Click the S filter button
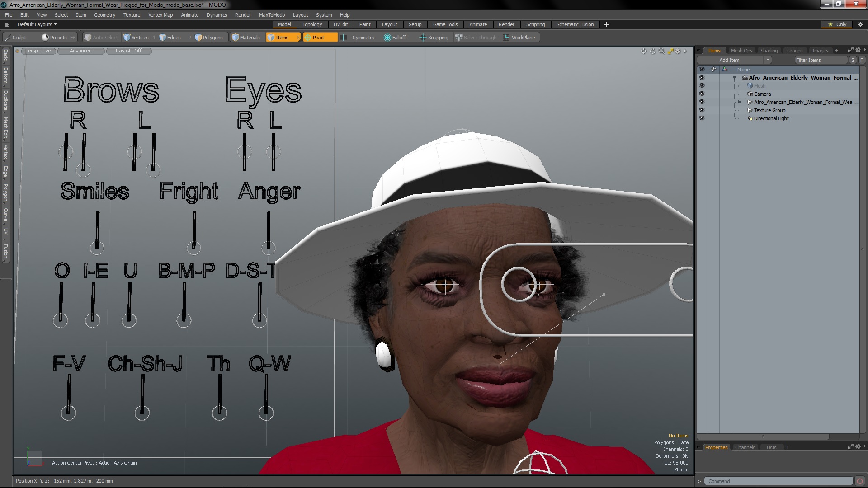This screenshot has width=868, height=488. [853, 60]
